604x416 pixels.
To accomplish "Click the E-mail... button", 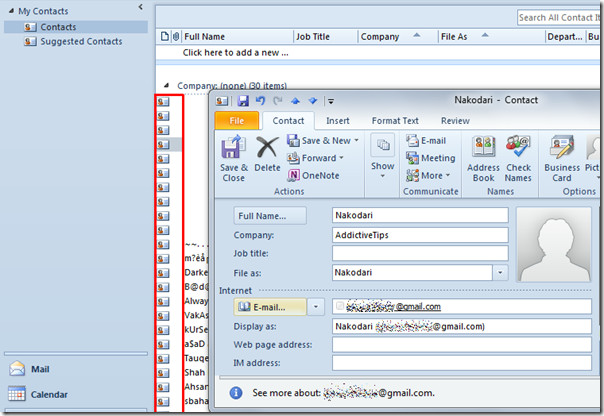I will [x=270, y=307].
